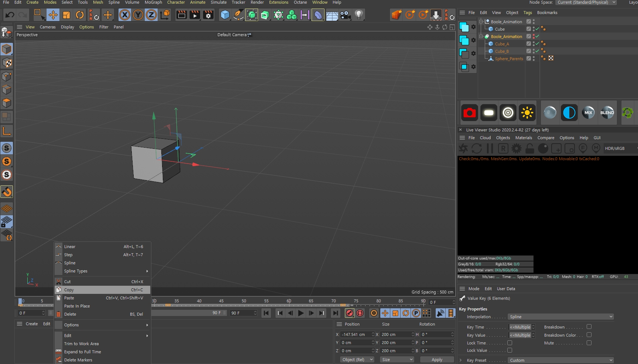Go to start of animation
Viewport: 638px width, 364px height.
[x=266, y=313]
